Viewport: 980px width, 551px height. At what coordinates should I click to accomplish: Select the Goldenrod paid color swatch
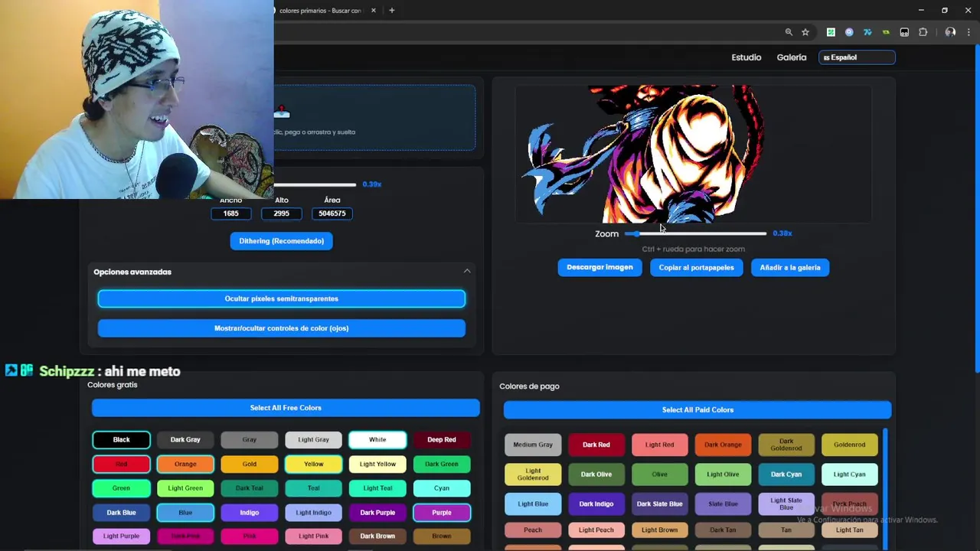click(x=850, y=445)
